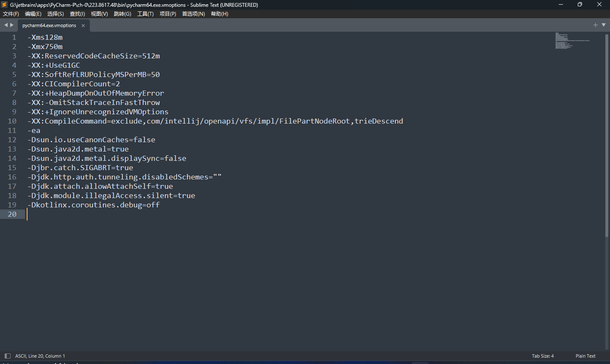The image size is (610, 364).
Task: Click the allowAttachSelf=true line
Action: point(100,186)
